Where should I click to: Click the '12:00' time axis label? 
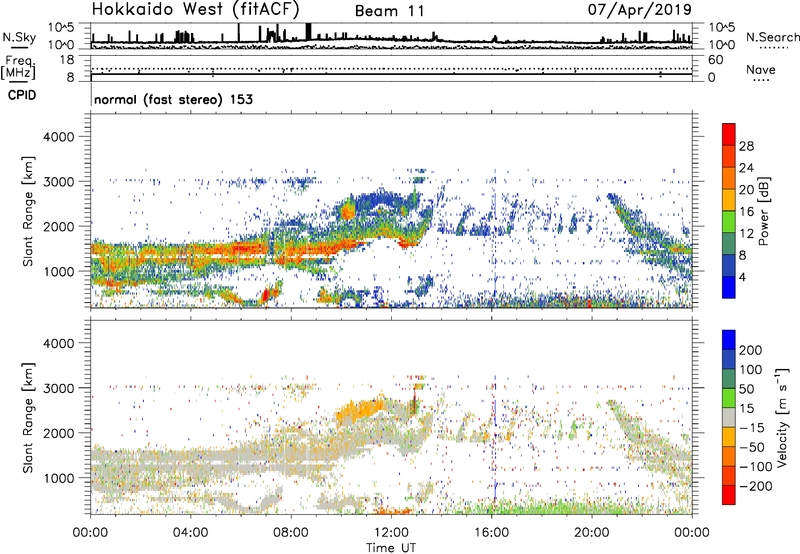[391, 533]
